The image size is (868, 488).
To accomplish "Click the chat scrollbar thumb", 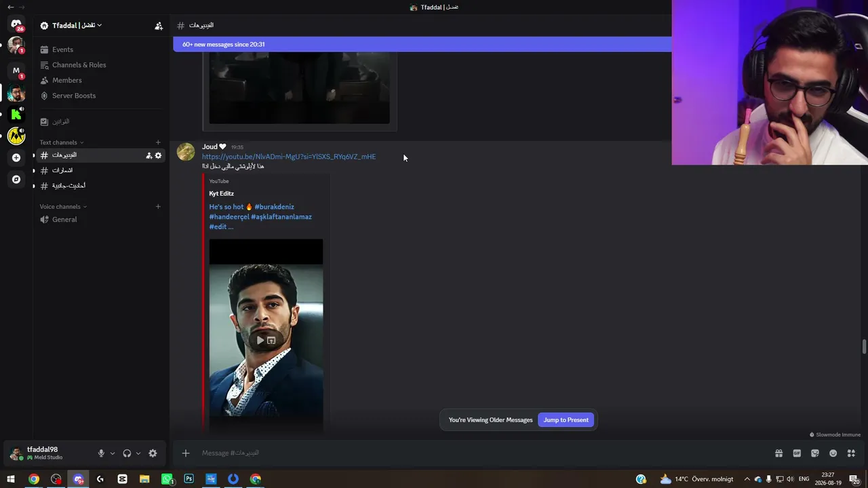I will pos(864,346).
